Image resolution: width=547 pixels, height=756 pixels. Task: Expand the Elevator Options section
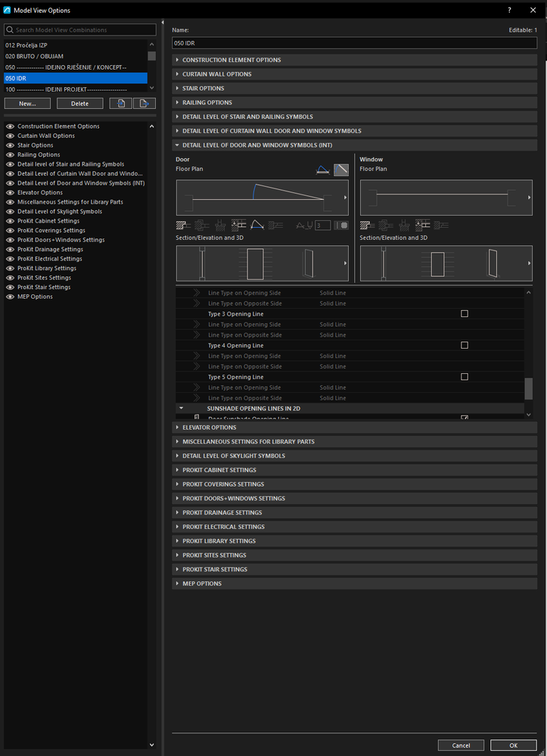(354, 427)
